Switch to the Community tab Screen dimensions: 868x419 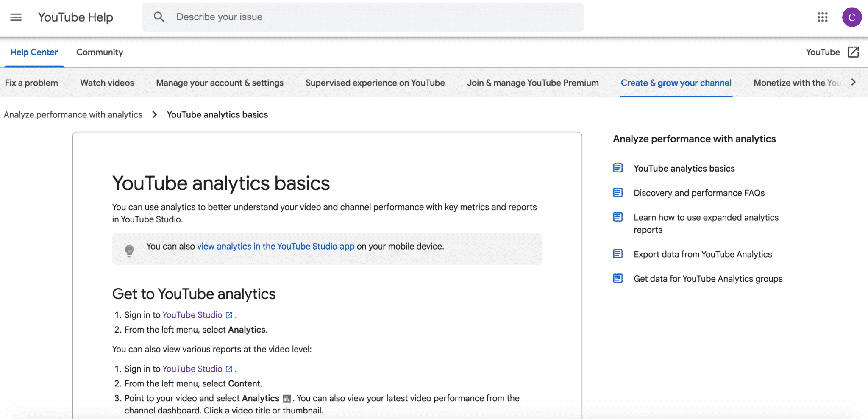pos(99,52)
